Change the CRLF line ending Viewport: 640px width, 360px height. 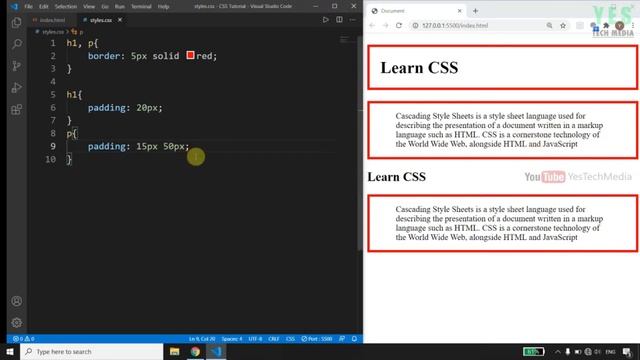coord(273,339)
